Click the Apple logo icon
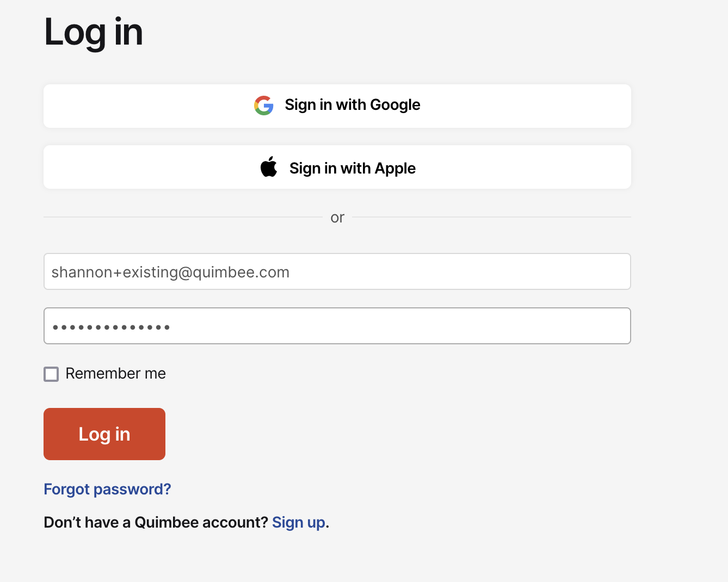 coord(269,167)
